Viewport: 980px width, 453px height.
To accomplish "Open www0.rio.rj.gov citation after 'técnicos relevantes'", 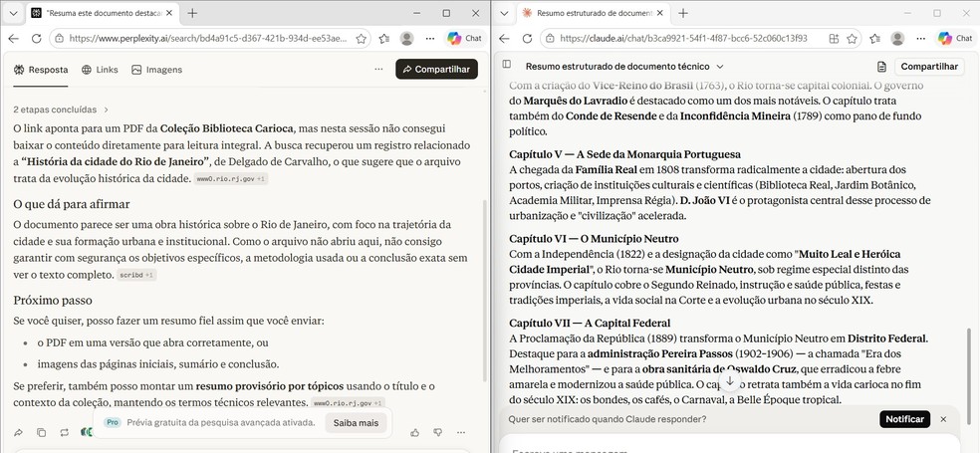I will pyautogui.click(x=349, y=403).
